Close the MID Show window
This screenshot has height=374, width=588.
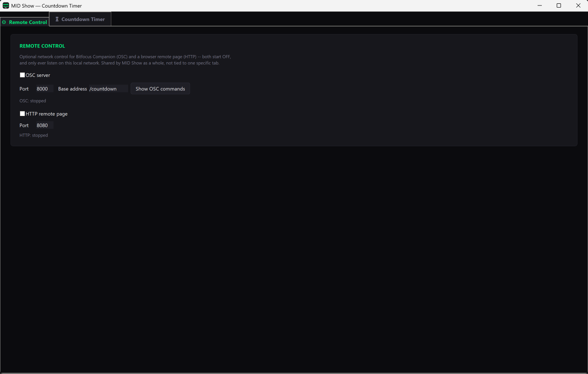click(x=578, y=5)
